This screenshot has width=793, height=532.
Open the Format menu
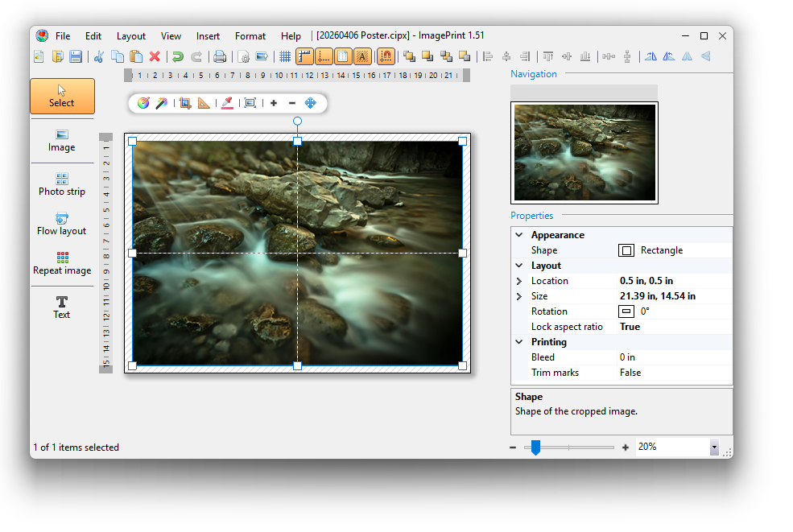coord(250,35)
